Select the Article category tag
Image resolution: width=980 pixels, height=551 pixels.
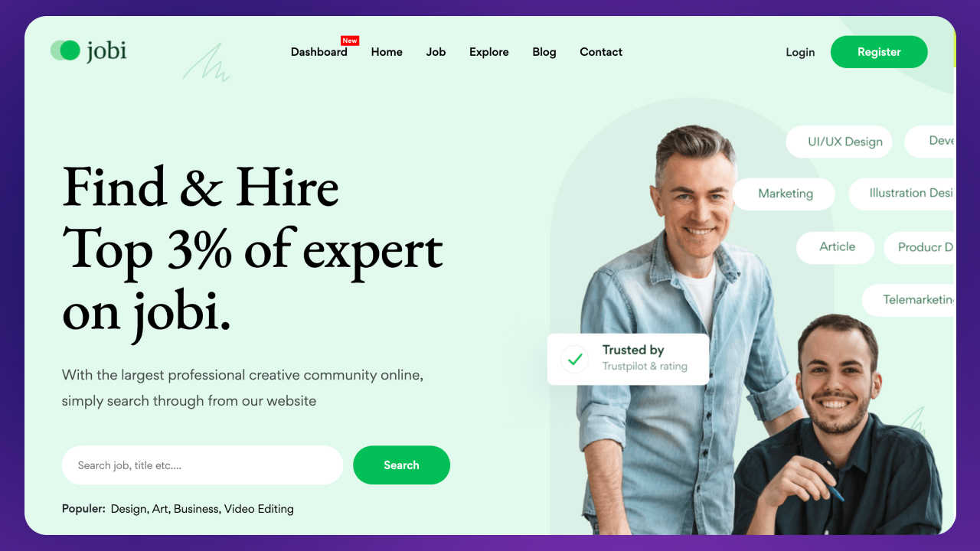click(x=836, y=247)
